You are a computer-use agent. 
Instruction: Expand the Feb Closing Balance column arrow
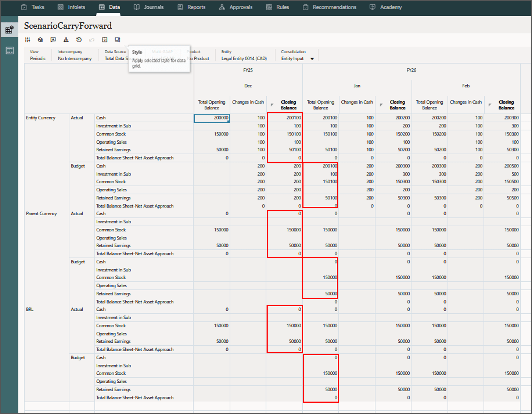point(490,105)
